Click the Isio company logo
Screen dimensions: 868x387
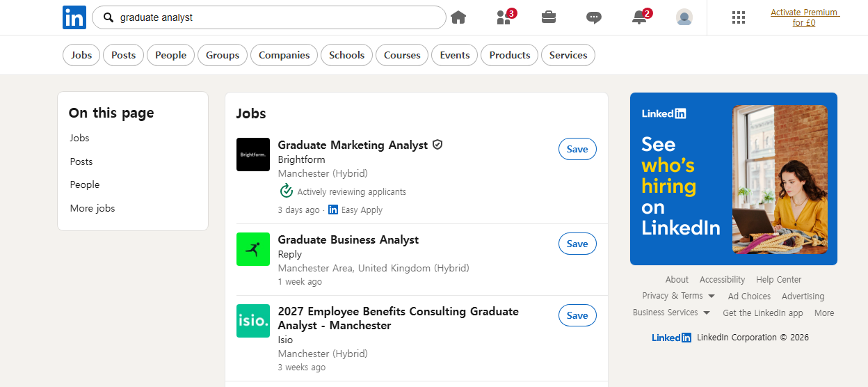tap(253, 321)
